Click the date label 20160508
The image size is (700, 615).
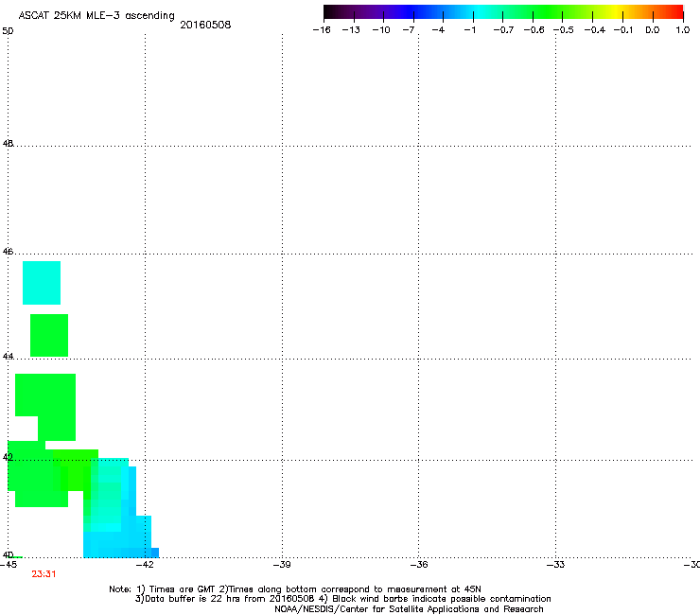(x=205, y=25)
